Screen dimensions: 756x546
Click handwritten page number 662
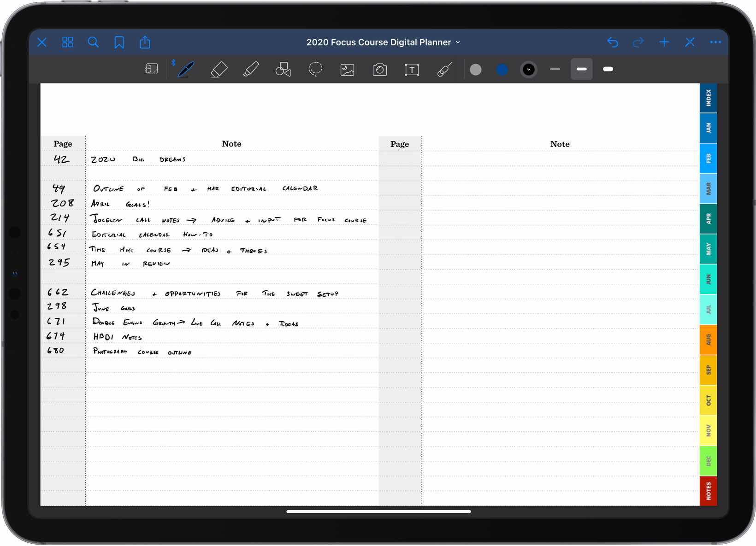tap(58, 292)
